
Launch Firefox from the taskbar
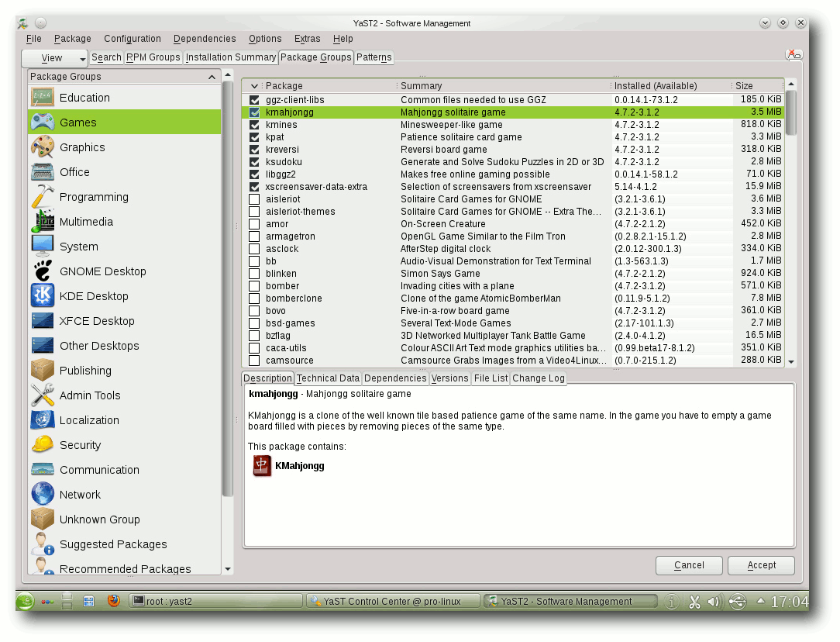[x=114, y=601]
